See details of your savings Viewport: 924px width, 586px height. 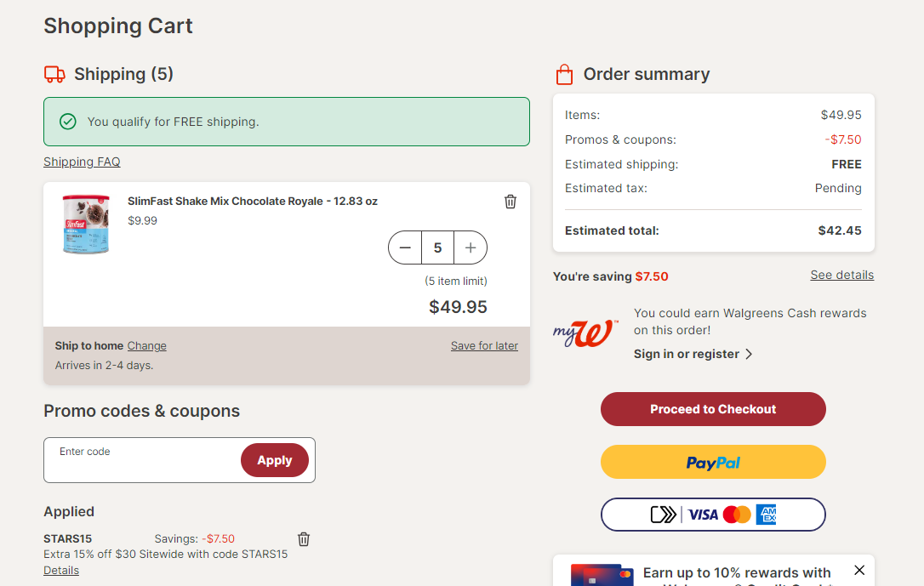pos(842,275)
